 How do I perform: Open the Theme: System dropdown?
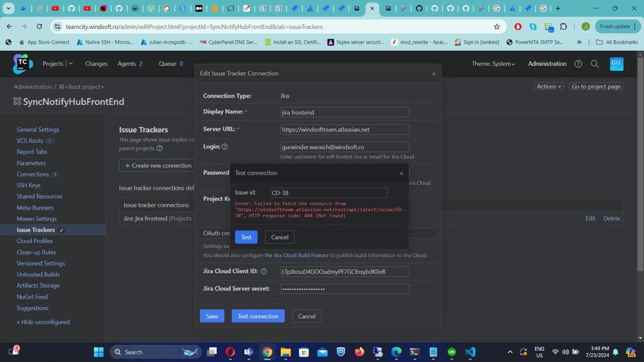[493, 64]
